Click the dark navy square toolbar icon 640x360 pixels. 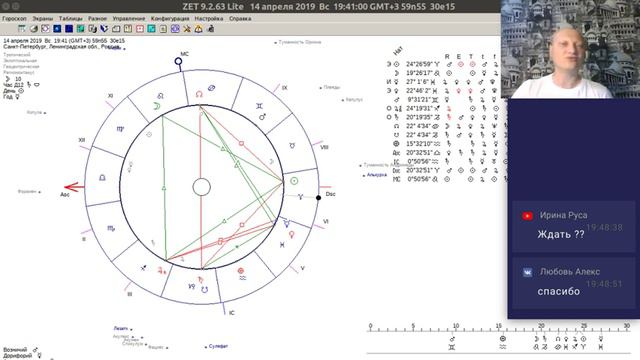pos(69,29)
